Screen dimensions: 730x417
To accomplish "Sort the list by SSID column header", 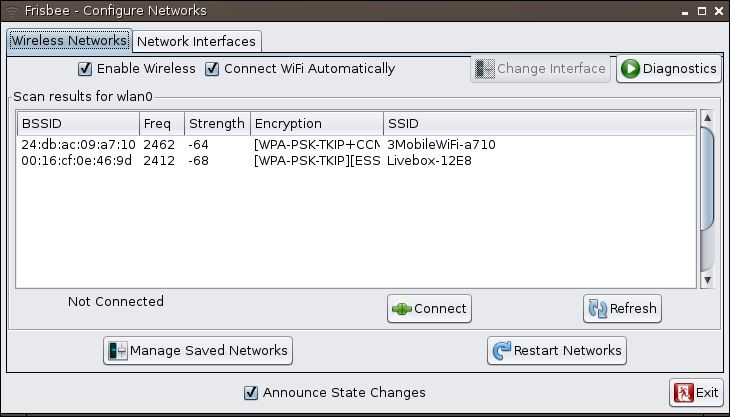I will pyautogui.click(x=538, y=124).
